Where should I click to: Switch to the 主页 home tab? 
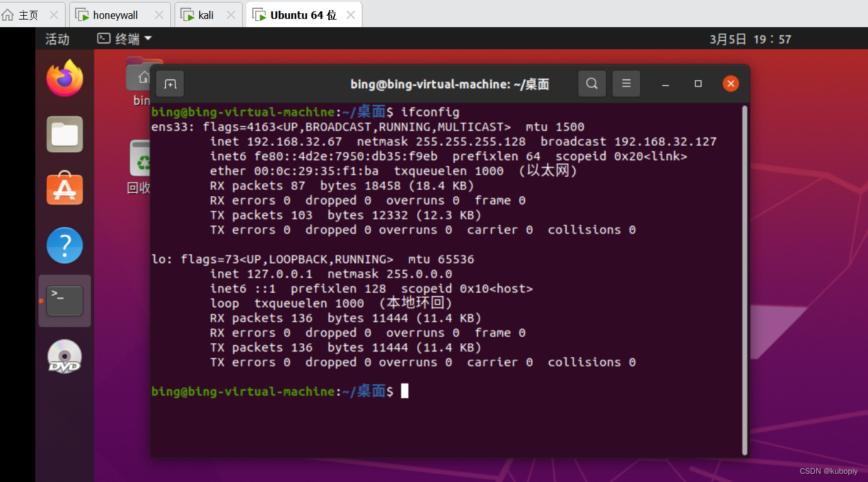(27, 15)
